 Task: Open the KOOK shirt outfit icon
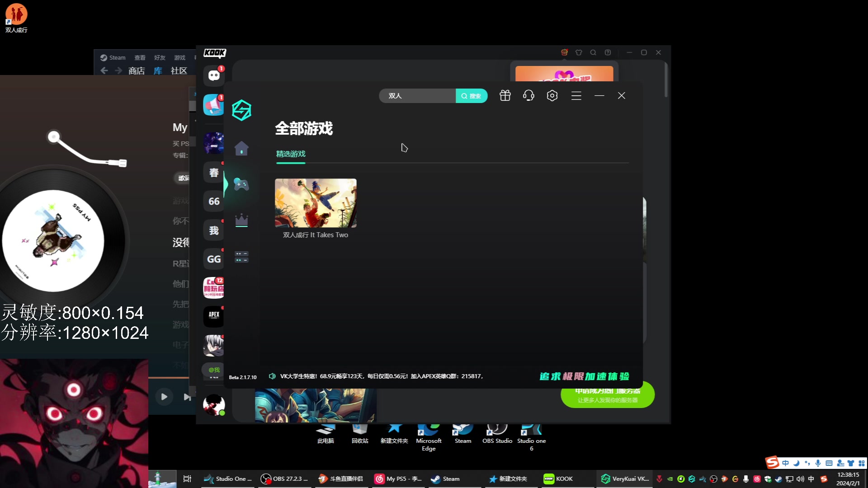tap(579, 52)
